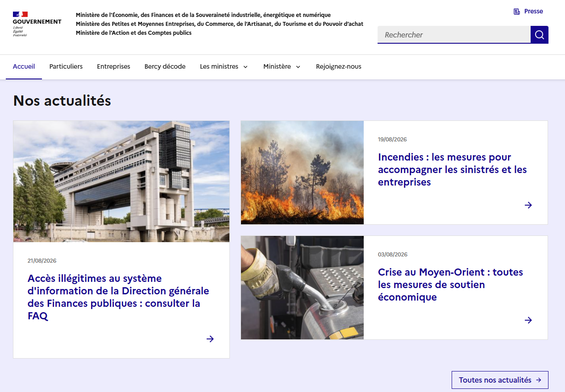Click the forest fire photo thumbnail
Viewport: 565px width, 392px height.
click(302, 173)
